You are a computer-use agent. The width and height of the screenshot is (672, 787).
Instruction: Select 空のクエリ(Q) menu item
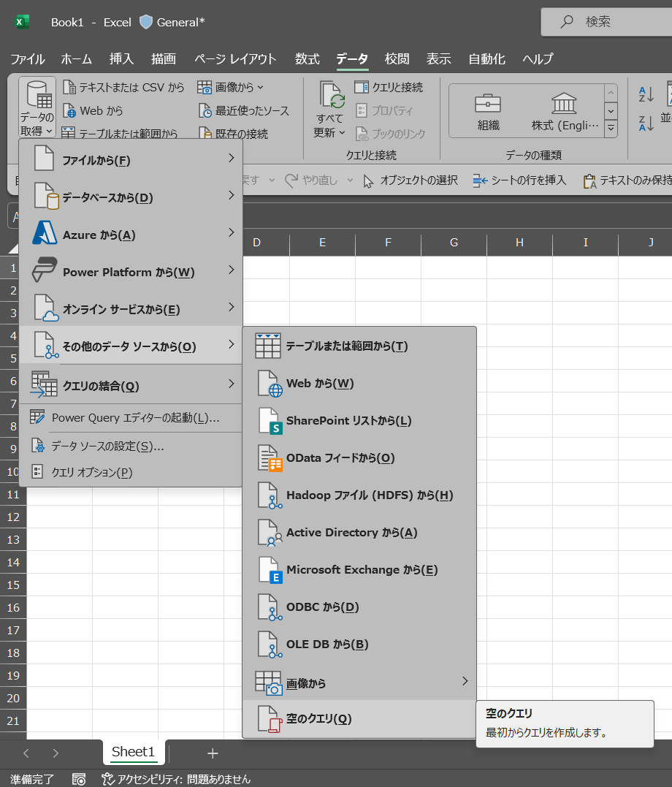tap(359, 719)
